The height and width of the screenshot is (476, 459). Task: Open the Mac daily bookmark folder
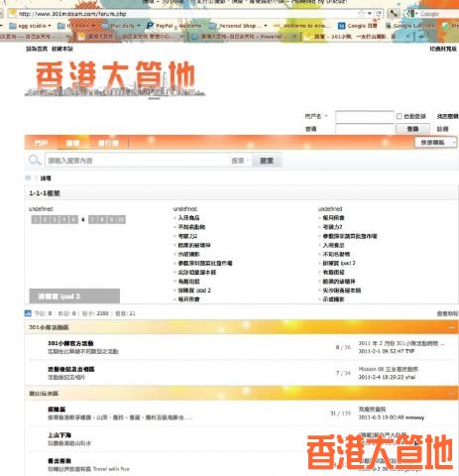coord(121,26)
